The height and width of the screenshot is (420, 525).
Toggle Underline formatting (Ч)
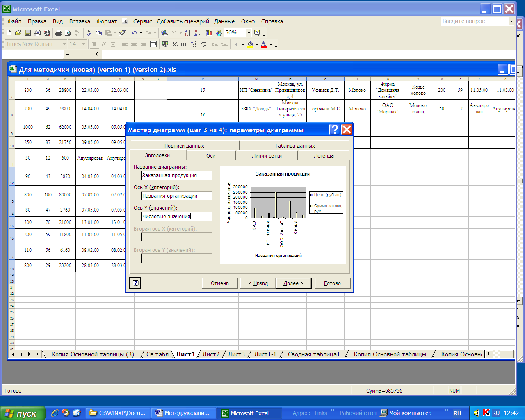pos(113,44)
